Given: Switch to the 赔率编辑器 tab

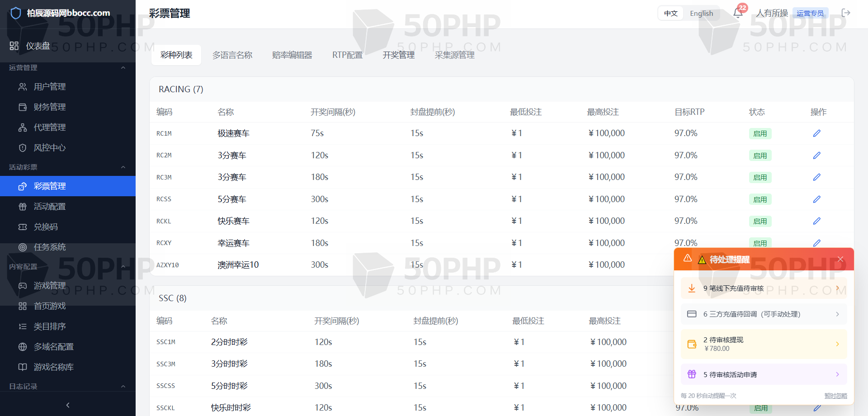Looking at the screenshot, I should 292,55.
